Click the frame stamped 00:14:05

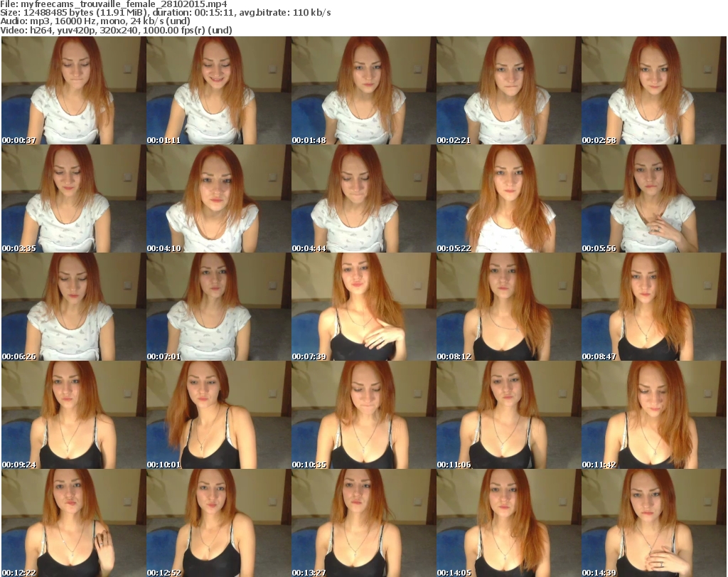coord(508,523)
